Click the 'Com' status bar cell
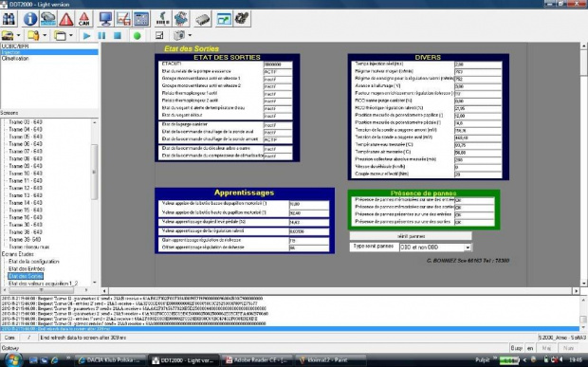This screenshot has height=367, width=588. 9,338
